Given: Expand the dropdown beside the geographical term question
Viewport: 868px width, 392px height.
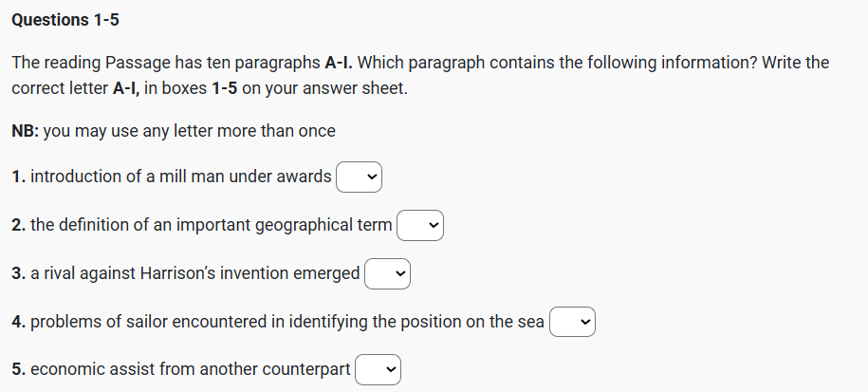Looking at the screenshot, I should coord(419,226).
